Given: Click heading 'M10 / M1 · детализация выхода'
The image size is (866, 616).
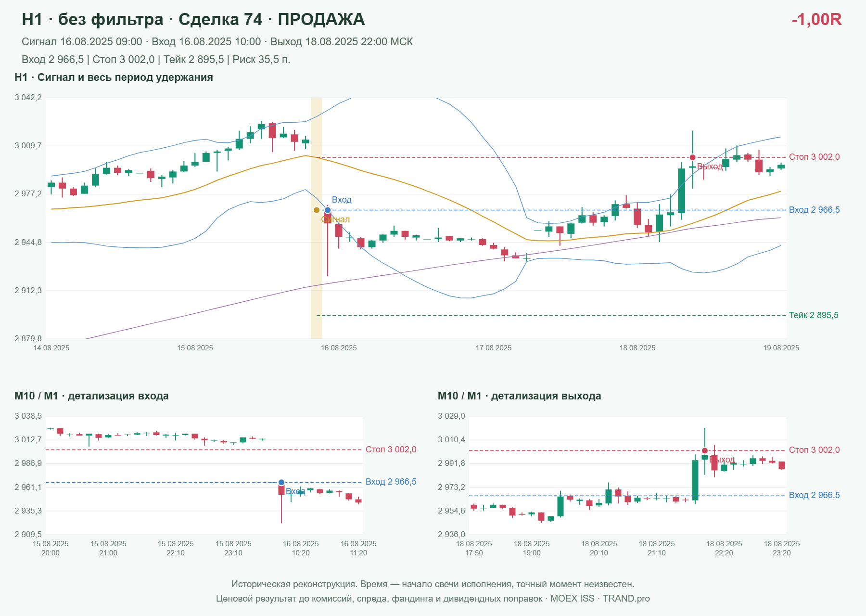Looking at the screenshot, I should coord(520,396).
